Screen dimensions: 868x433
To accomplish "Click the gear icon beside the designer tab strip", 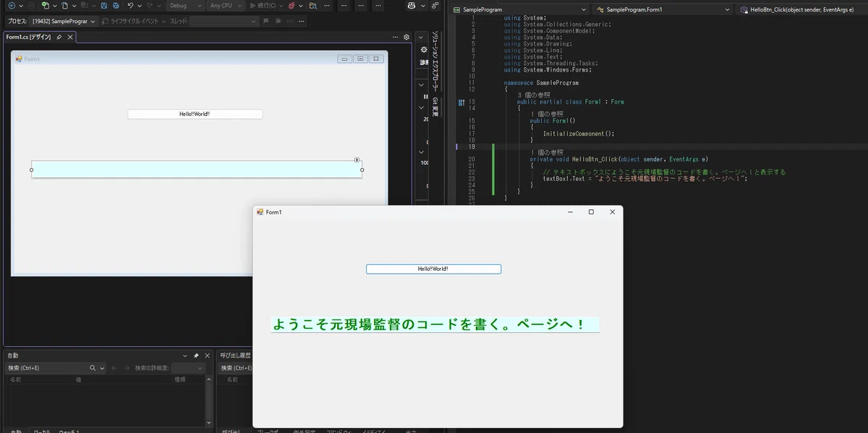I will [407, 37].
